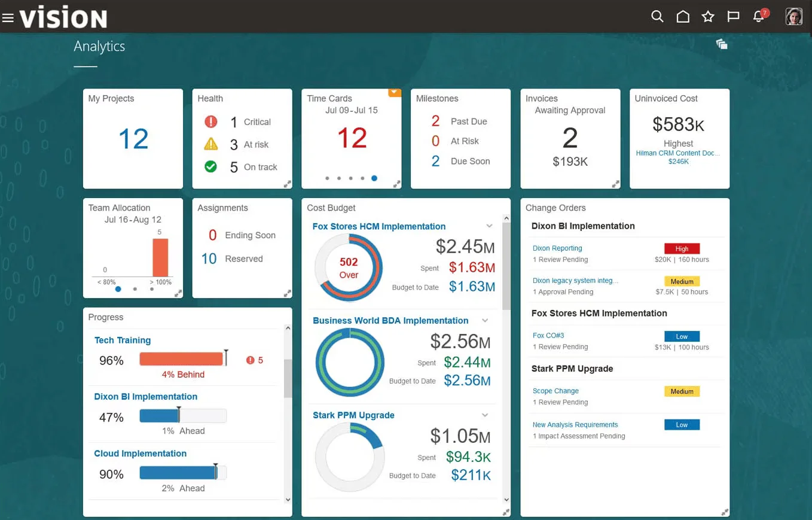Open the orange dropdown tab on Time Cards
This screenshot has height=520, width=812.
pos(395,92)
